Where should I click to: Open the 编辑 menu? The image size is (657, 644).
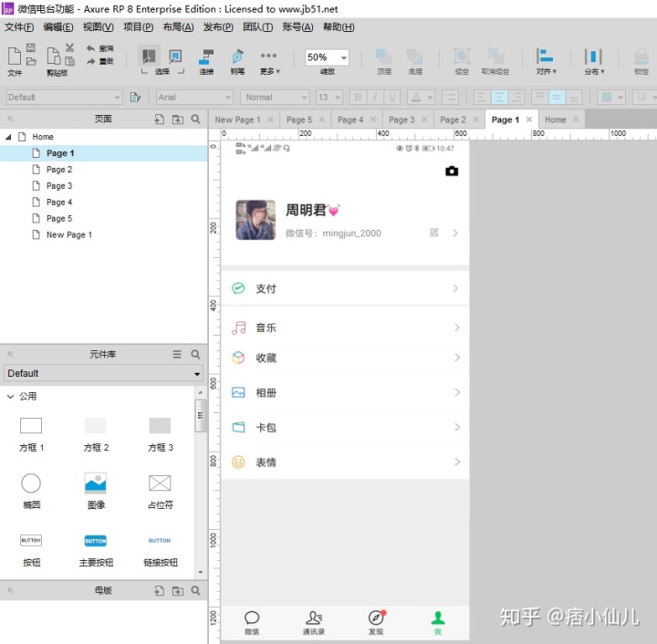[x=58, y=27]
